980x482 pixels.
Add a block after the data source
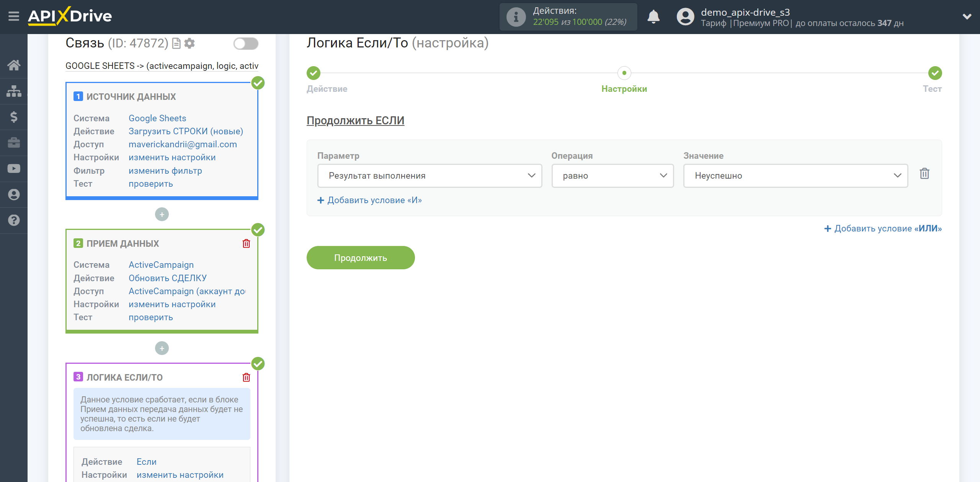coord(162,214)
